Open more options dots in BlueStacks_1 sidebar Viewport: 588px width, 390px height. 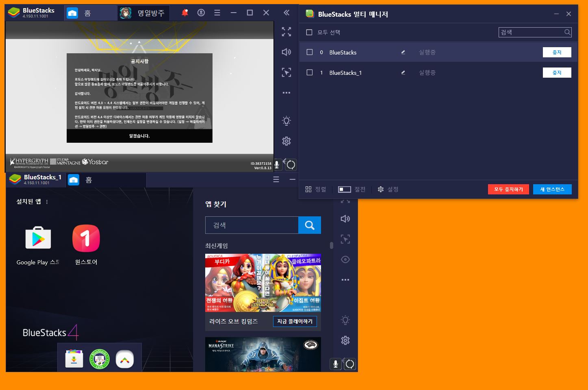coord(345,280)
